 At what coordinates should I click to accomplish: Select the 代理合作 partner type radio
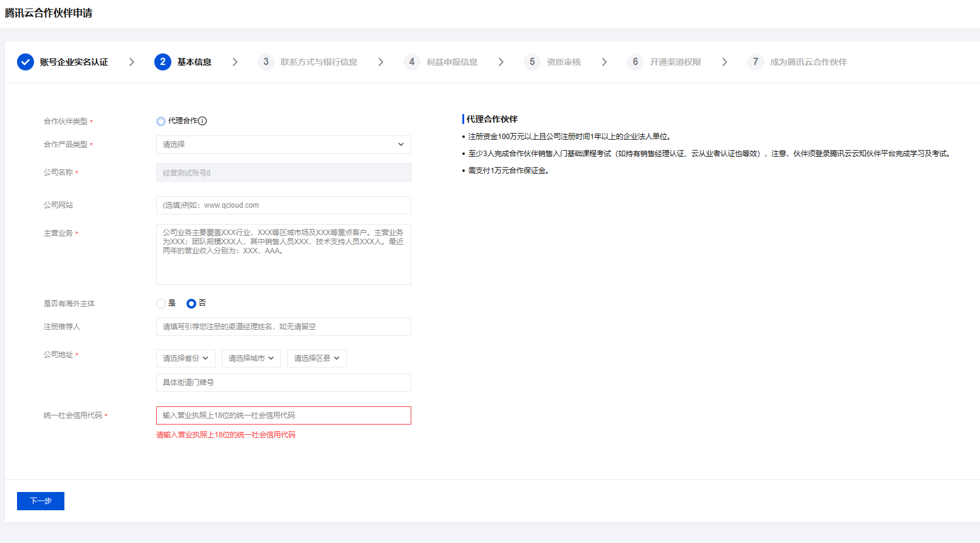click(161, 121)
